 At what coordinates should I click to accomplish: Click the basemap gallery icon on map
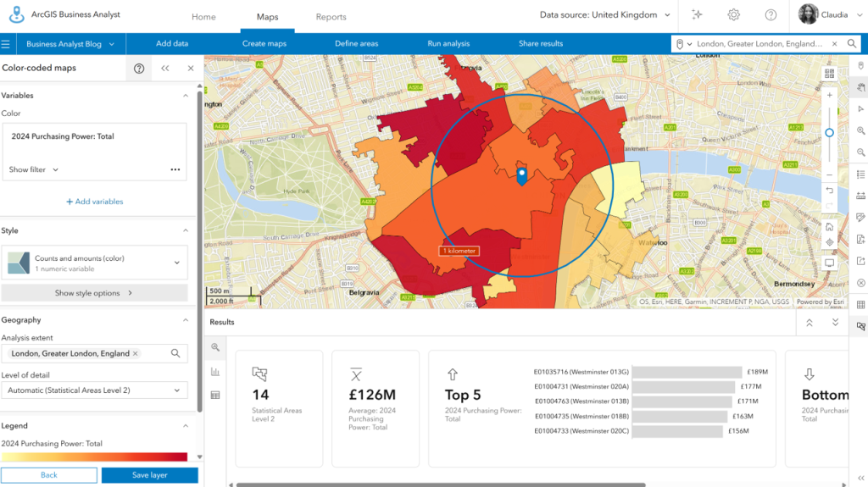(x=829, y=73)
